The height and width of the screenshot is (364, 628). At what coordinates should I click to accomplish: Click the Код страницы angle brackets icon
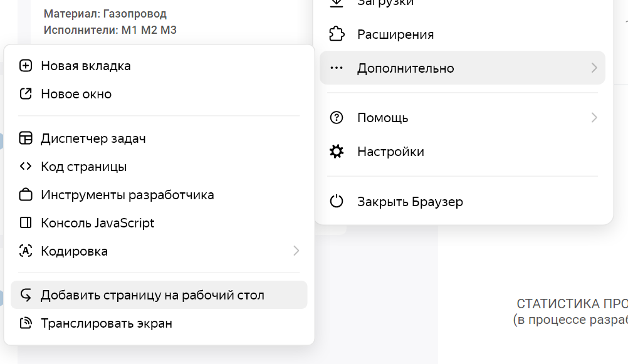[26, 167]
